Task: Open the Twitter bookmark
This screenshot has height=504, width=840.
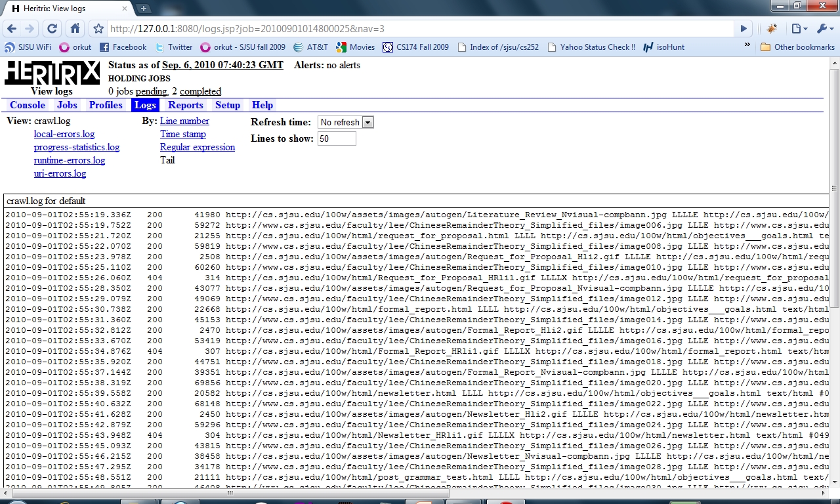Action: pyautogui.click(x=174, y=47)
